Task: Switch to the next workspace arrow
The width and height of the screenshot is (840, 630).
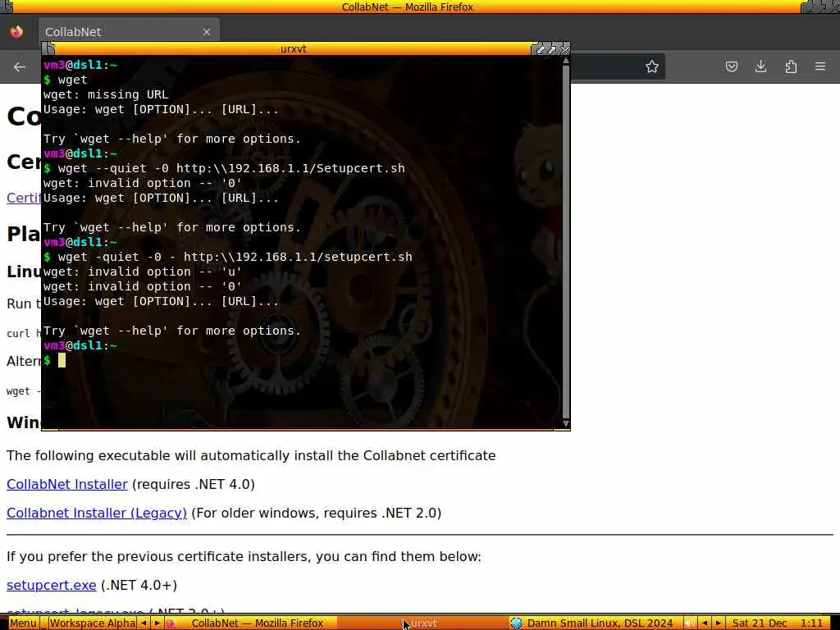Action: (157, 623)
